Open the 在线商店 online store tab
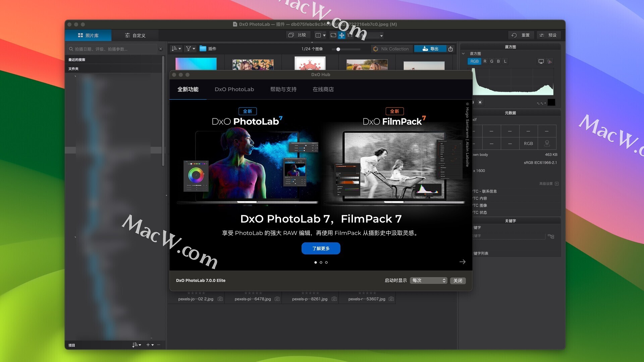 point(323,89)
